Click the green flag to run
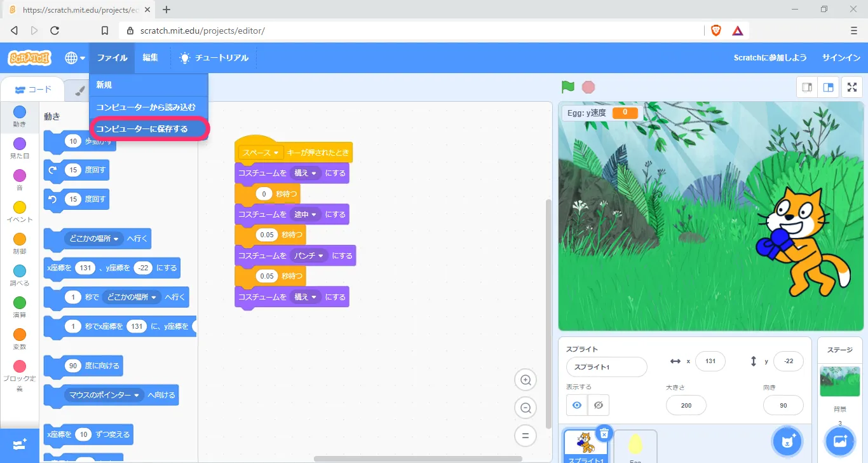This screenshot has width=868, height=463. [x=568, y=87]
